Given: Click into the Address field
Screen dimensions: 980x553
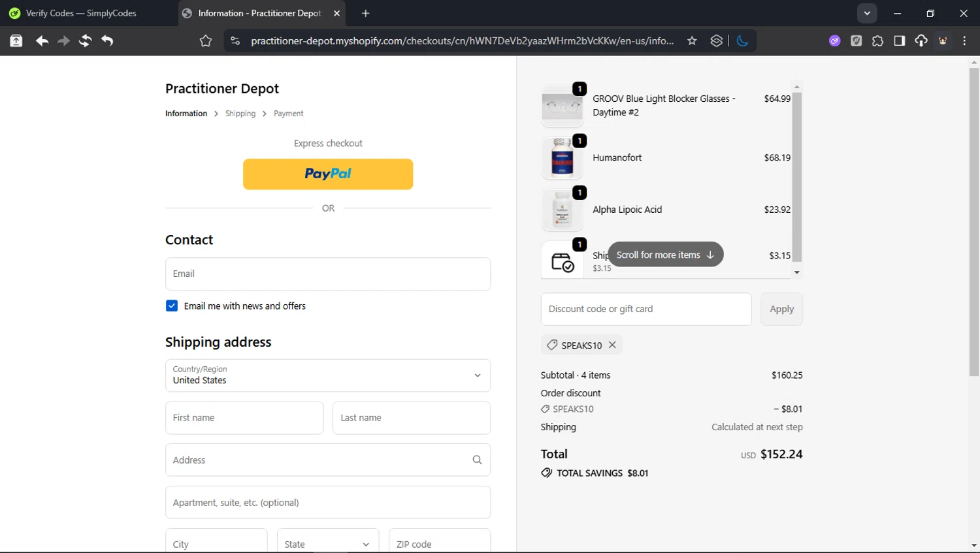Looking at the screenshot, I should click(x=328, y=460).
